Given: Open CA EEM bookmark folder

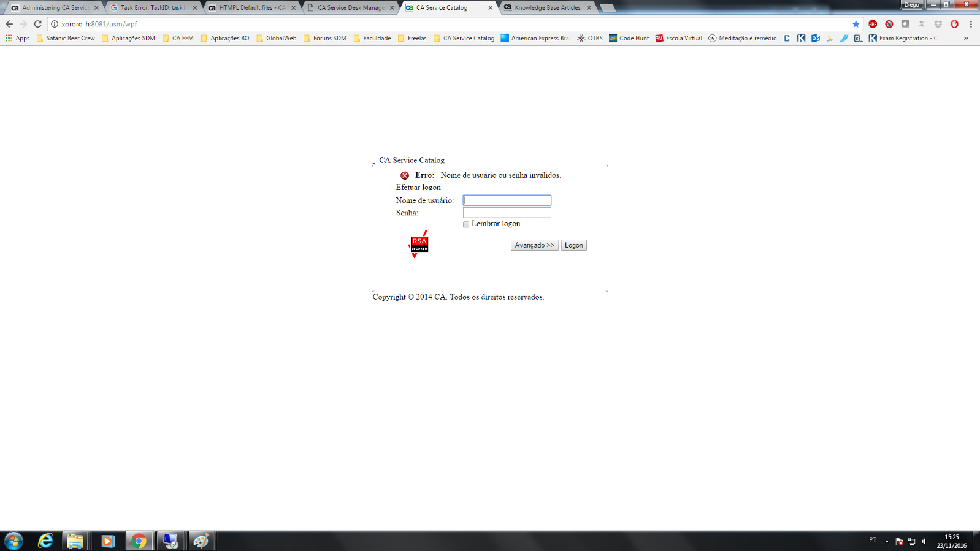Looking at the screenshot, I should [x=178, y=38].
